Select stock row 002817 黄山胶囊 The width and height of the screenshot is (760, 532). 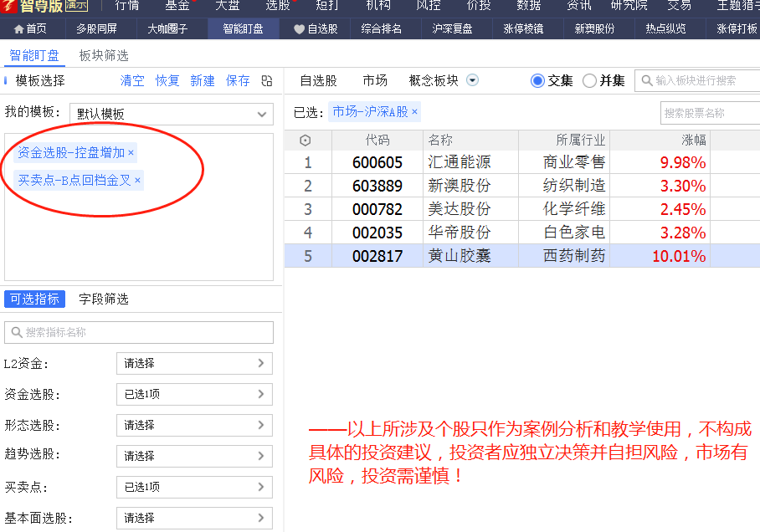coord(522,256)
